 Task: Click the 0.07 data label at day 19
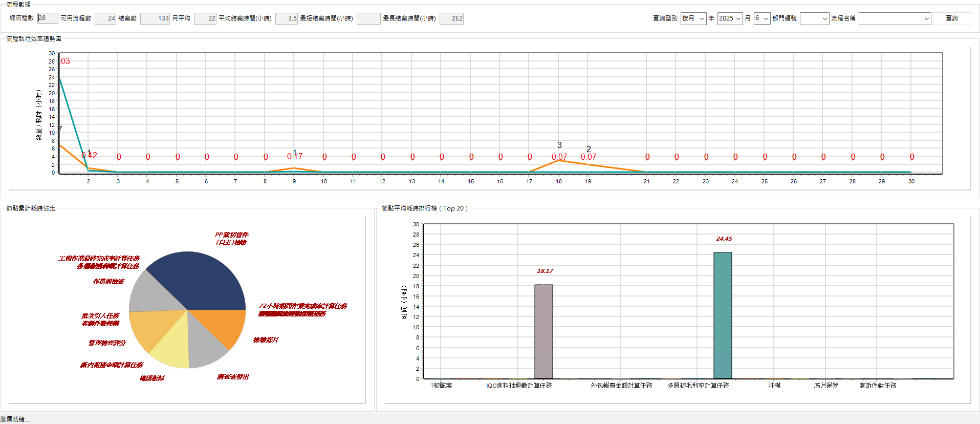pos(589,157)
